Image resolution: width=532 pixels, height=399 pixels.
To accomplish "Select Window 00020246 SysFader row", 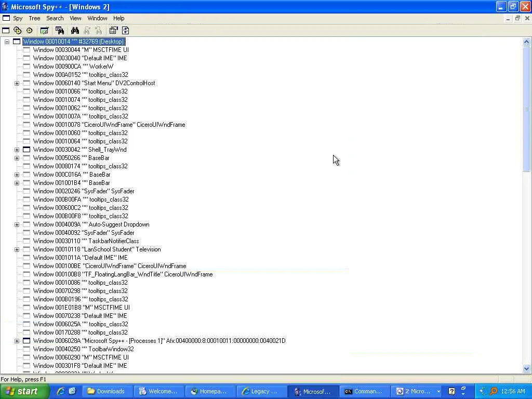I will pos(84,191).
